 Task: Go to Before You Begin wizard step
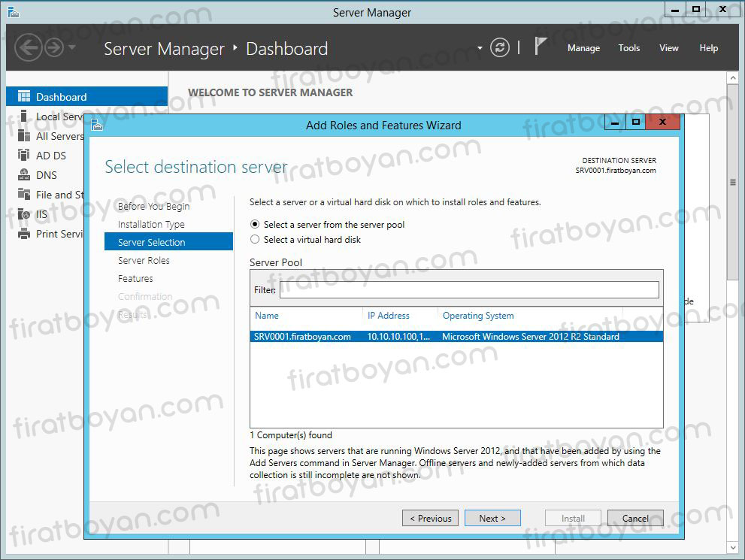tap(153, 206)
